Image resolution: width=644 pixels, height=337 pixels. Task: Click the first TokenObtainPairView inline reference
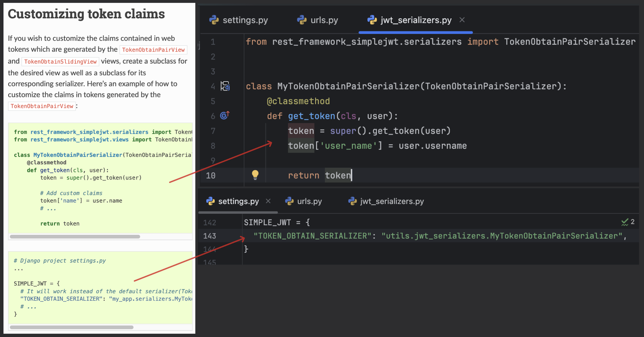coord(153,50)
